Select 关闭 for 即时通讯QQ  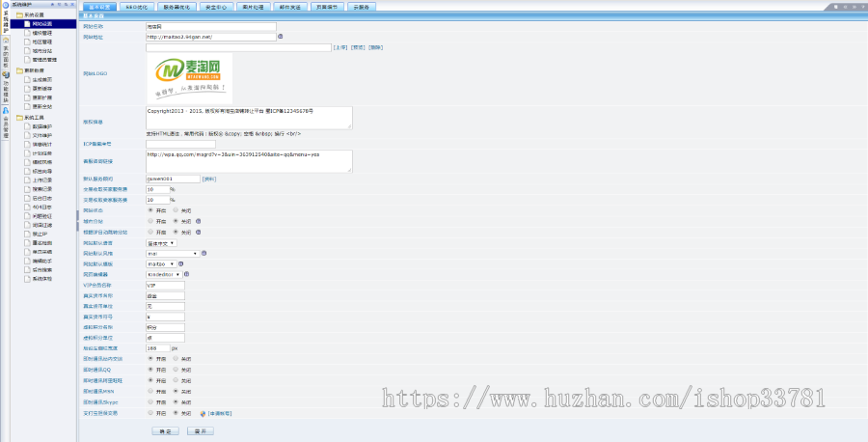[176, 370]
